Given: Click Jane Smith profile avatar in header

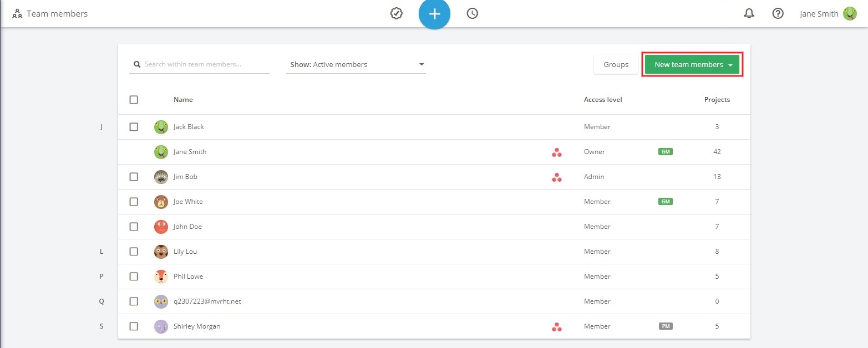Looking at the screenshot, I should 850,13.
